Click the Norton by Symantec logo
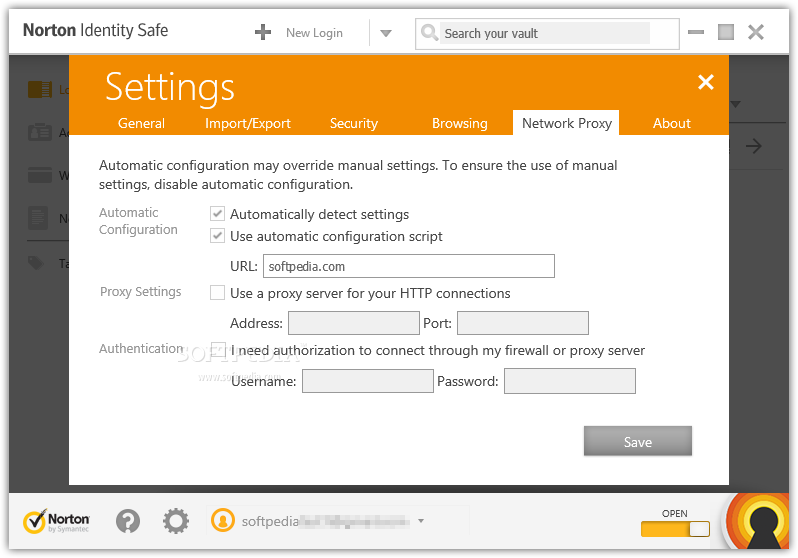 tap(56, 521)
